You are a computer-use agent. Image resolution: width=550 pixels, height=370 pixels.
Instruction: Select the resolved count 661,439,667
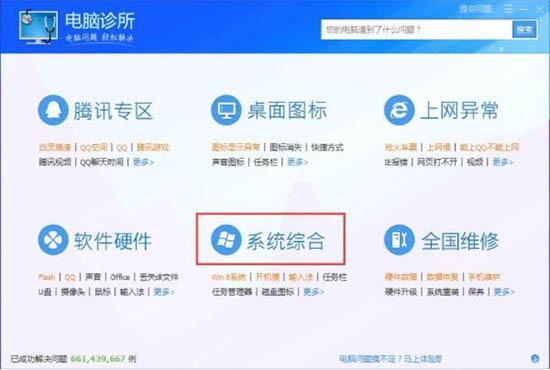[x=98, y=359]
